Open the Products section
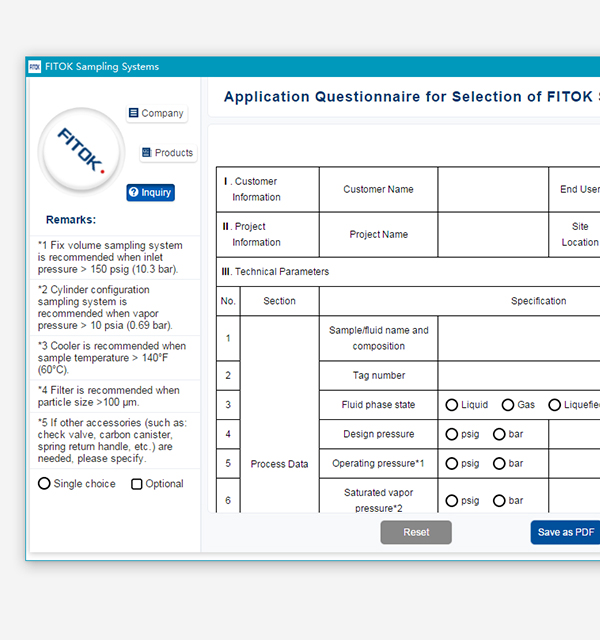 [168, 153]
